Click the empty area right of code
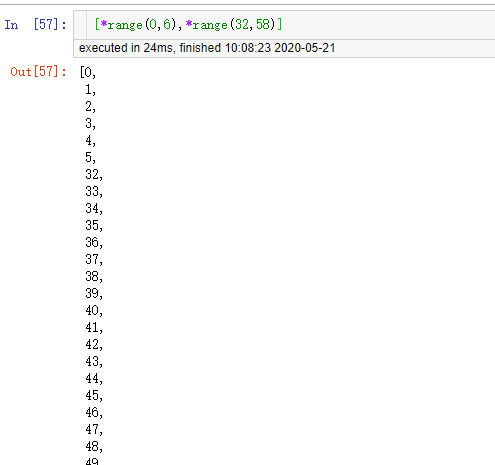495x465 pixels. coord(388,25)
